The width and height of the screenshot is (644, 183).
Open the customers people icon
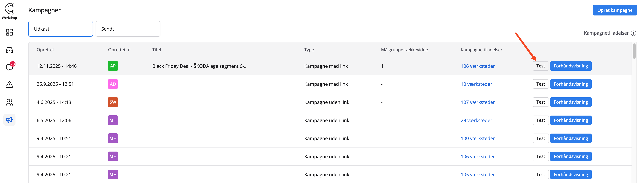[x=9, y=102]
